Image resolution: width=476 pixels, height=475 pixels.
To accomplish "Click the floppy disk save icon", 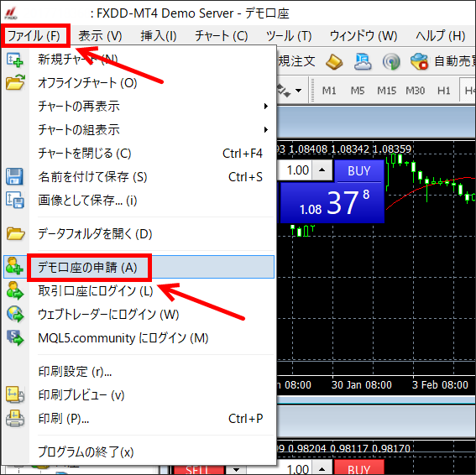I will pos(14,176).
